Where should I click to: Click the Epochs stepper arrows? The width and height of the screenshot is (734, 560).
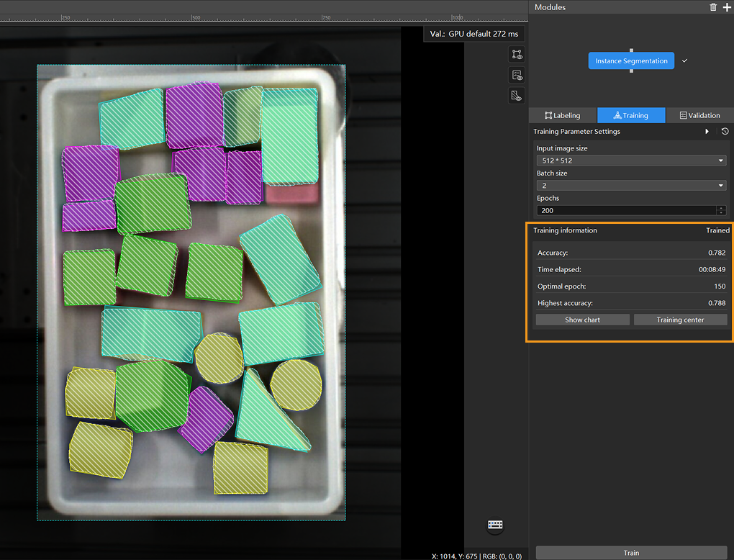721,211
